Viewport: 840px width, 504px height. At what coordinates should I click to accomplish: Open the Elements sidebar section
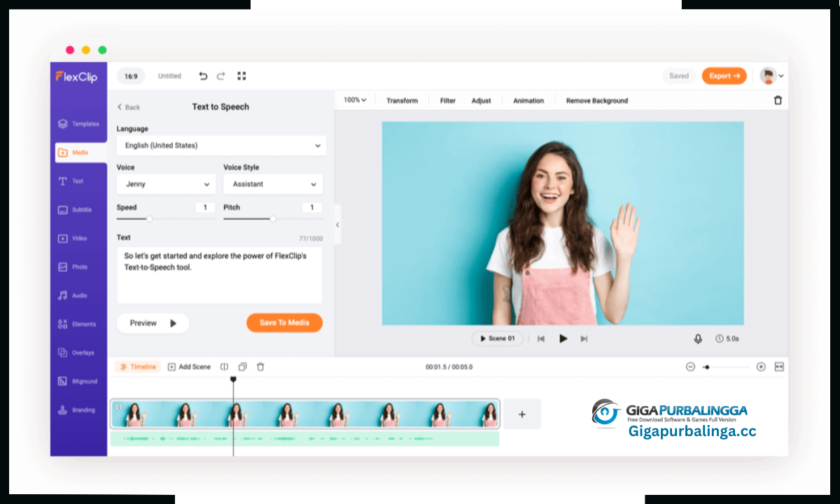tap(78, 324)
